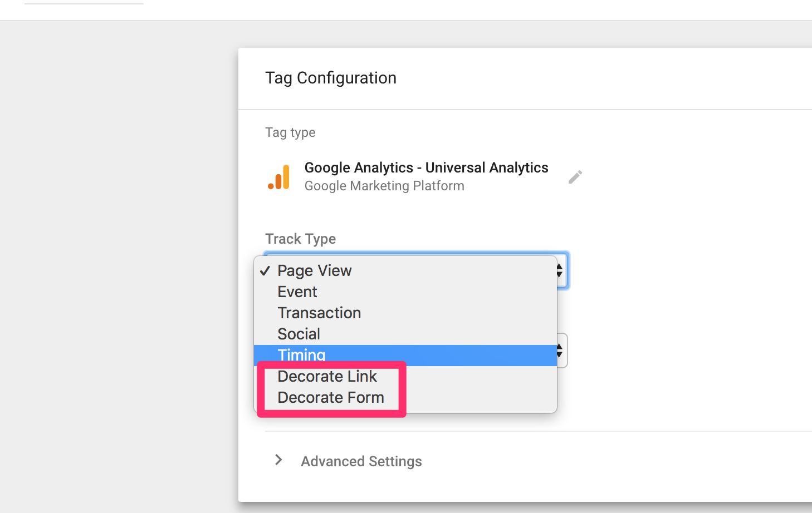Open the second dropdown below Track Type
Viewport: 812px width, 513px height.
[x=562, y=351]
